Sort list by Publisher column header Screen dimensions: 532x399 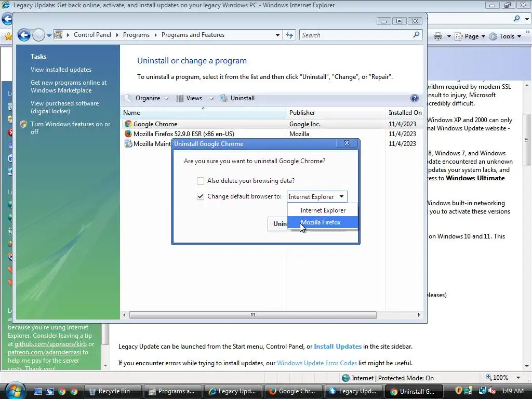point(336,113)
